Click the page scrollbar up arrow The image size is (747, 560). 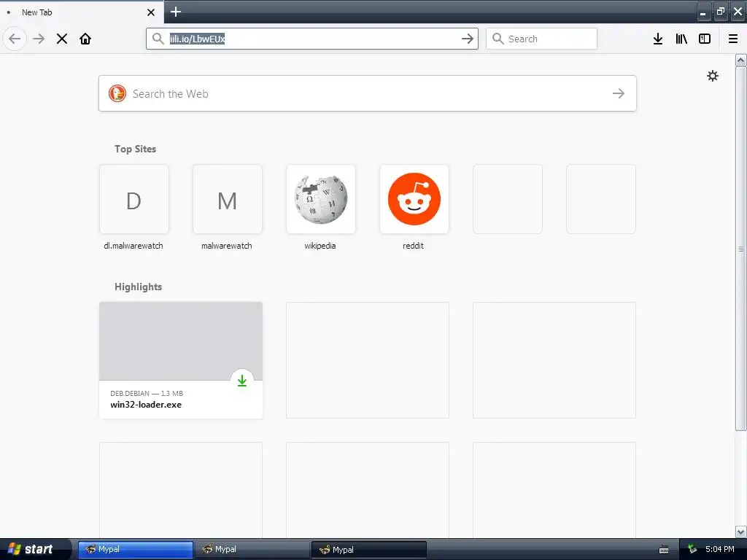click(x=740, y=60)
